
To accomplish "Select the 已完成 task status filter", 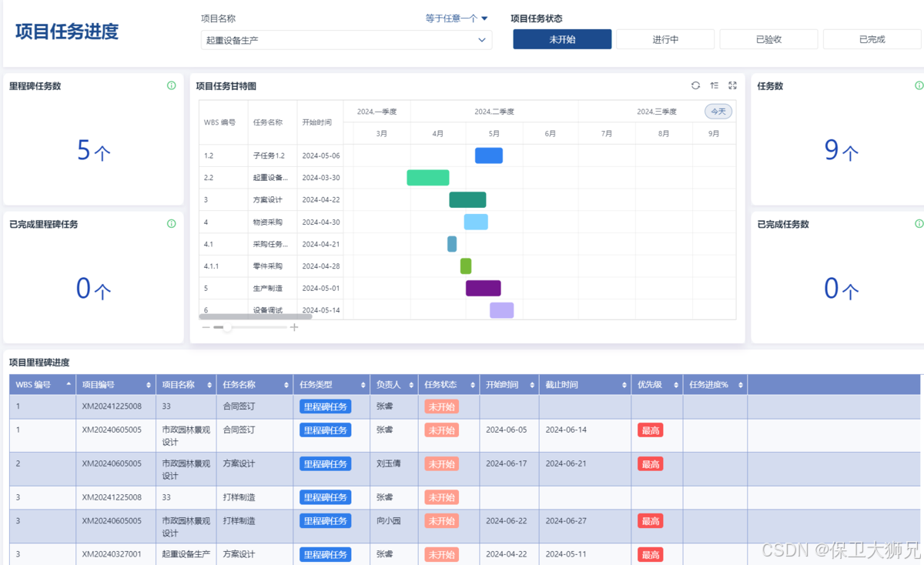I will click(x=872, y=39).
